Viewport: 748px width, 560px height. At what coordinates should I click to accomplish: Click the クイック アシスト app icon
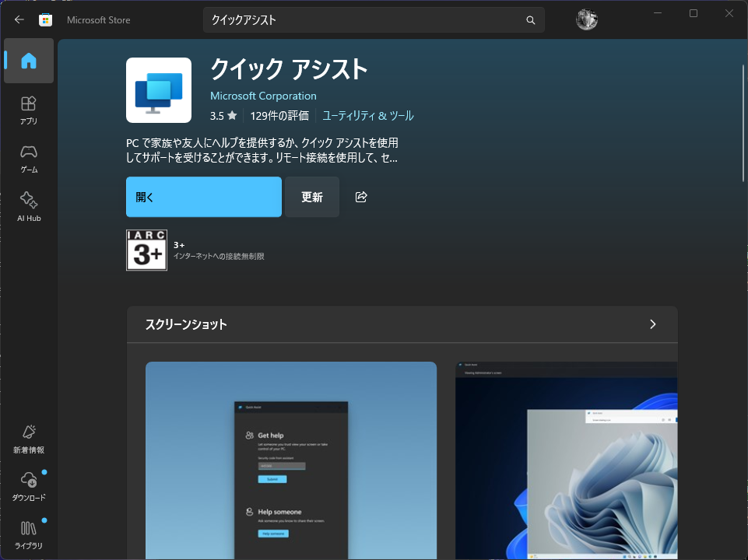159,90
